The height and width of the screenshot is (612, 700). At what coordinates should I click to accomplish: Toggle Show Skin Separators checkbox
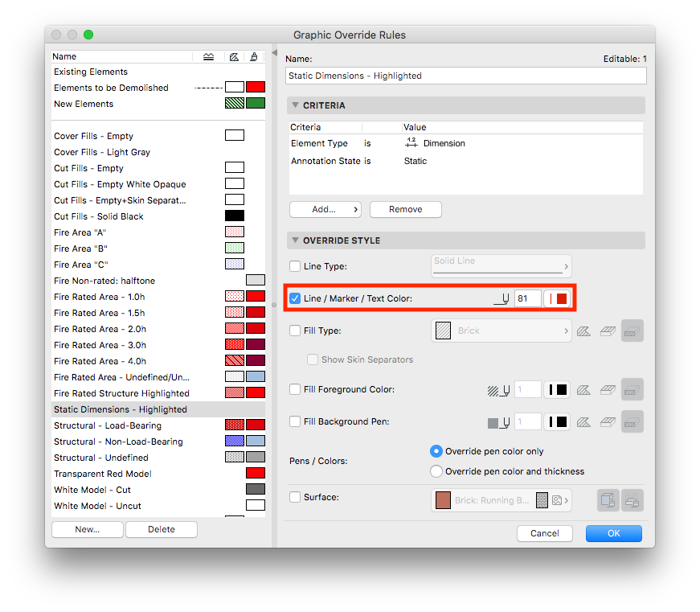pyautogui.click(x=313, y=359)
